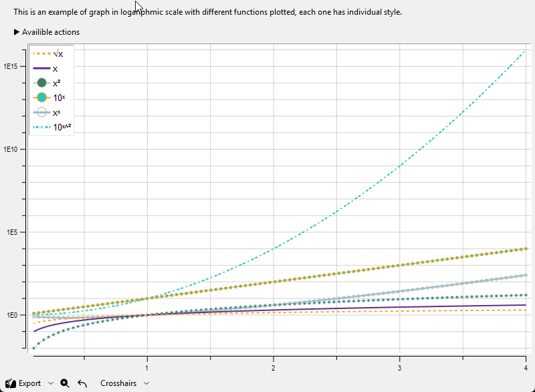This screenshot has height=392, width=535.
Task: Click the Export text button
Action: (29, 383)
